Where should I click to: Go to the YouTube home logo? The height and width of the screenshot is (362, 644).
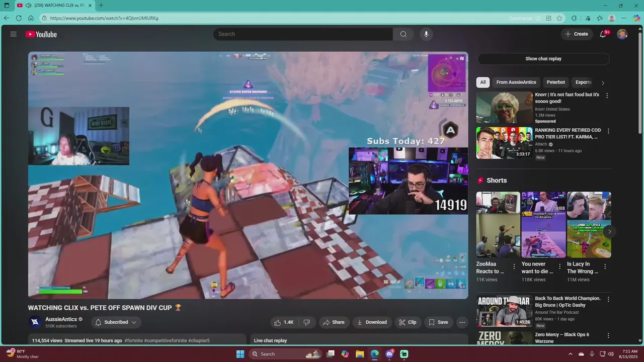41,34
